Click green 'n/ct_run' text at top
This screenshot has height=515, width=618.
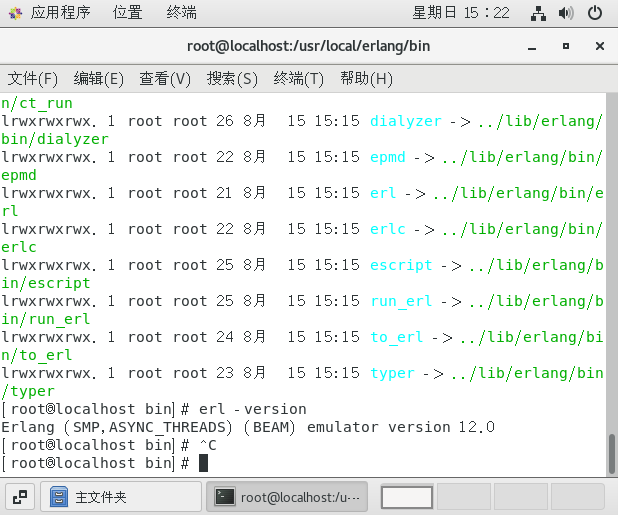click(37, 103)
